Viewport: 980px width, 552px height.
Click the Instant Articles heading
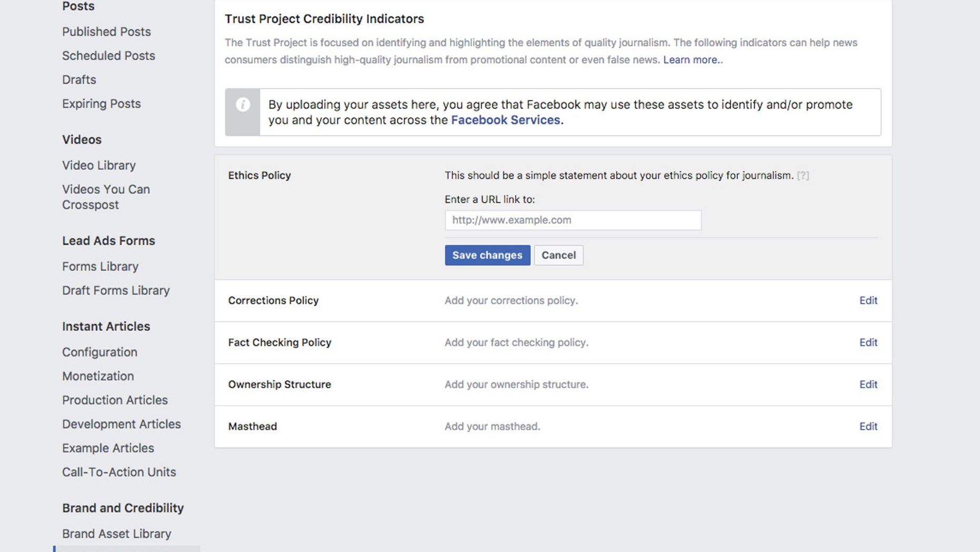[106, 327]
